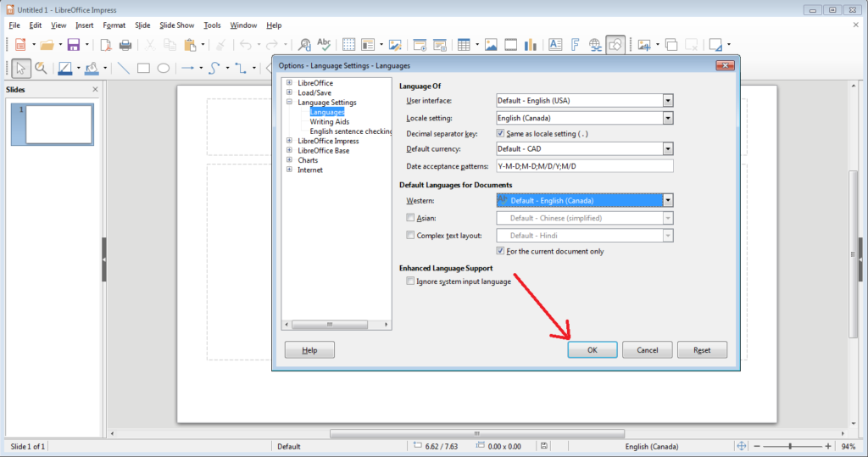This screenshot has height=457, width=868.
Task: Click the Insert Text Box icon
Action: coord(555,45)
